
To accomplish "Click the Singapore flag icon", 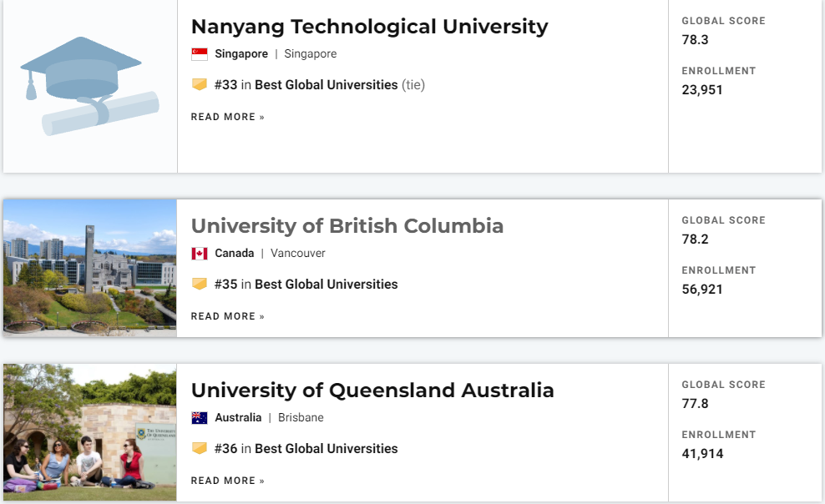I will click(x=200, y=54).
